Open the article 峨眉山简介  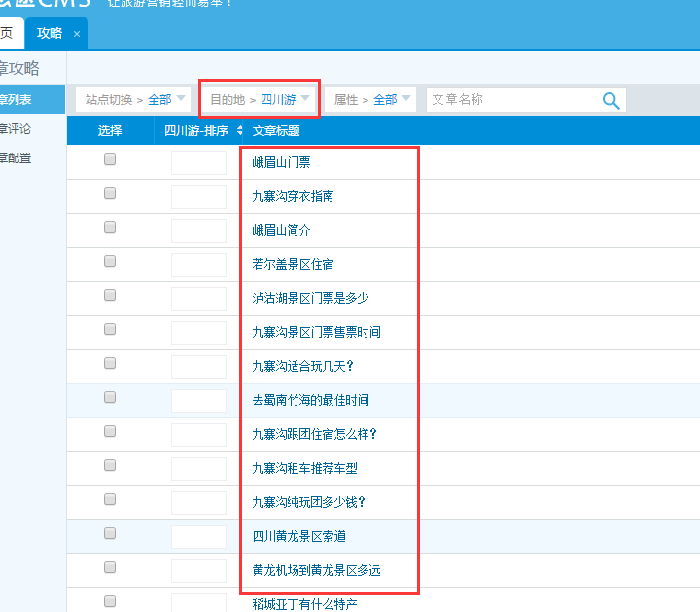coord(282,230)
